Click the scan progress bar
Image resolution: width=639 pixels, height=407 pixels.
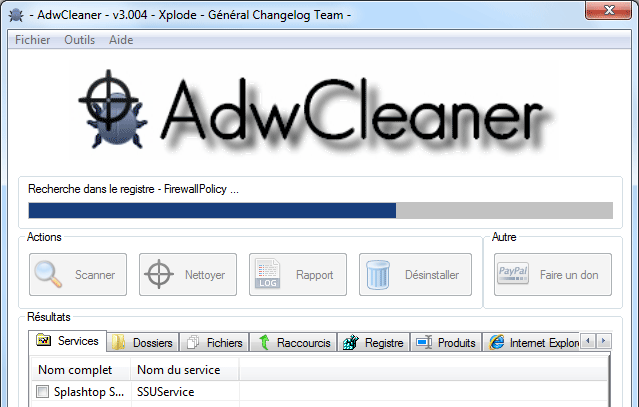tap(321, 211)
